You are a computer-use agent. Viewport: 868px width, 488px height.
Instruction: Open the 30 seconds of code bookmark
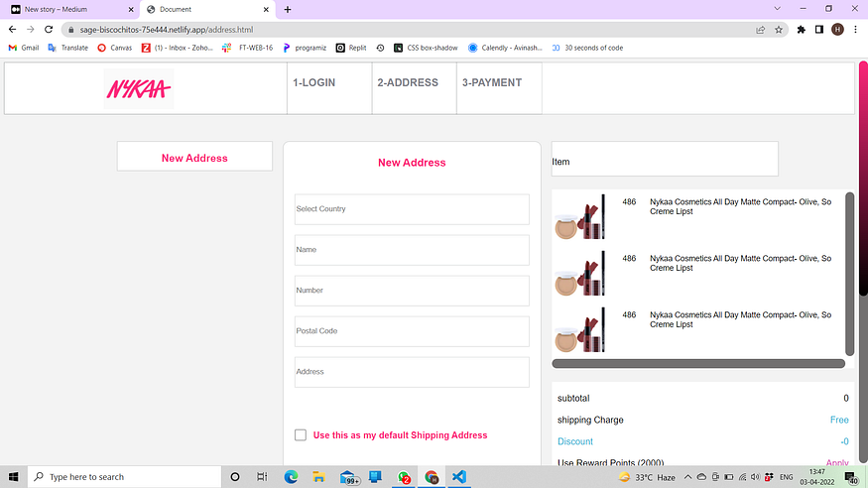[x=587, y=48]
